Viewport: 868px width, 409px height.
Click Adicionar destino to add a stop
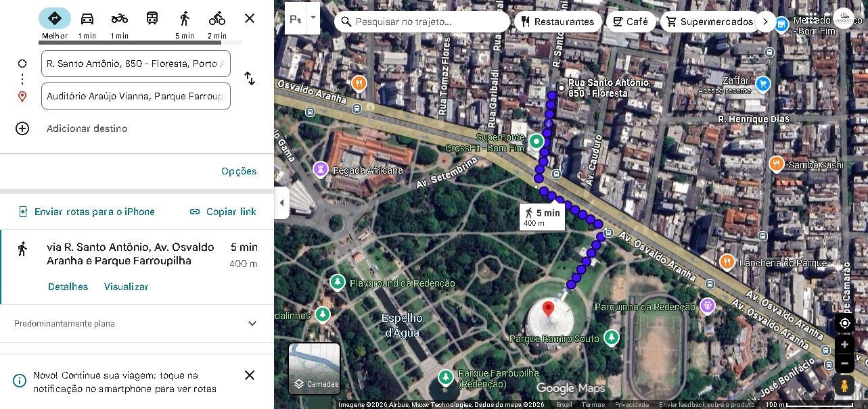tap(87, 128)
